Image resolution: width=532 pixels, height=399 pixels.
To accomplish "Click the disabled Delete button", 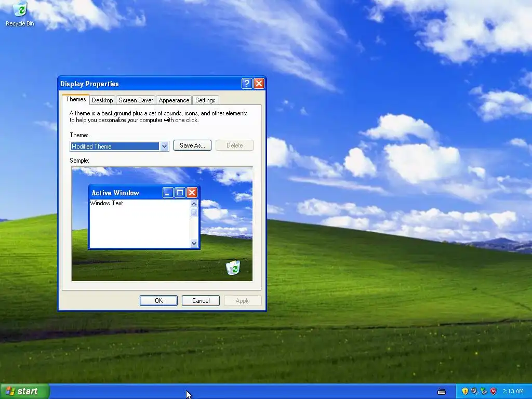I will 234,145.
